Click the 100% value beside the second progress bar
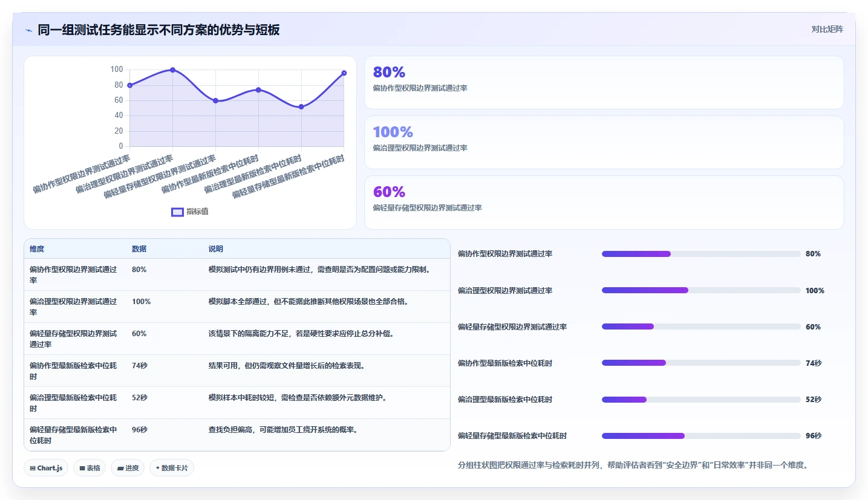The image size is (868, 500). point(815,290)
